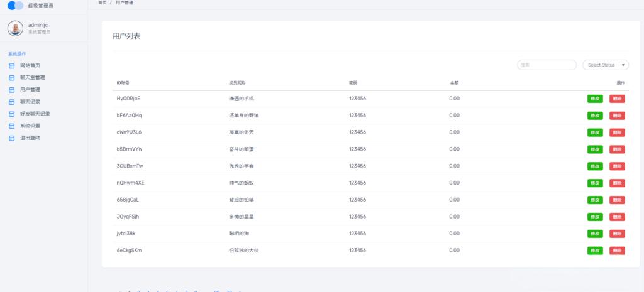644x292 pixels.
Task: Click the 首页 breadcrumb link
Action: (x=103, y=3)
